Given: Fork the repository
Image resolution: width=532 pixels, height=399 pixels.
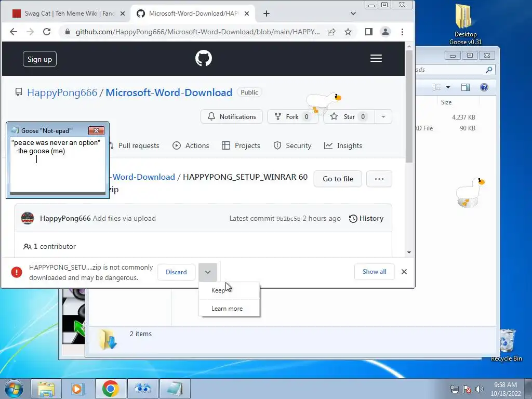Looking at the screenshot, I should [292, 117].
